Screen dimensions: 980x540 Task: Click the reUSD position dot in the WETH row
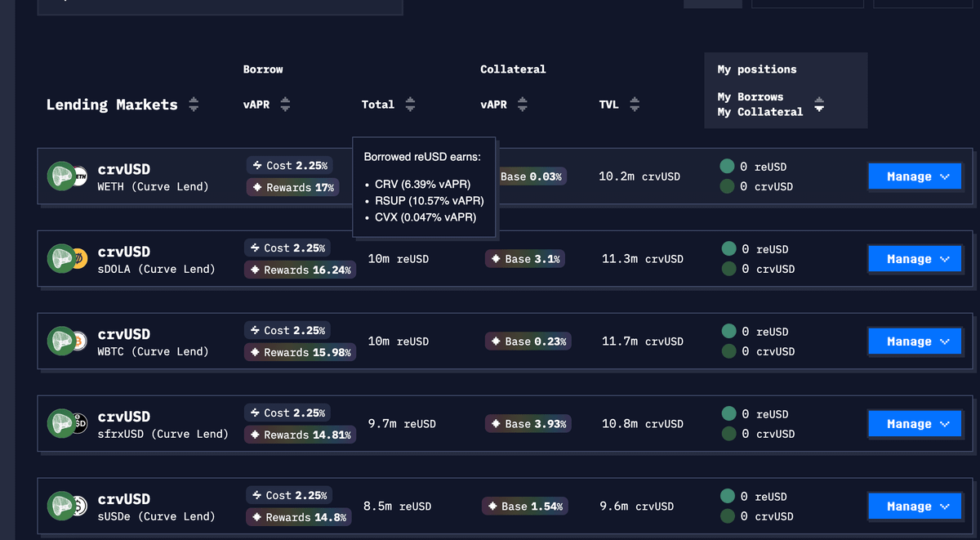pyautogui.click(x=727, y=167)
